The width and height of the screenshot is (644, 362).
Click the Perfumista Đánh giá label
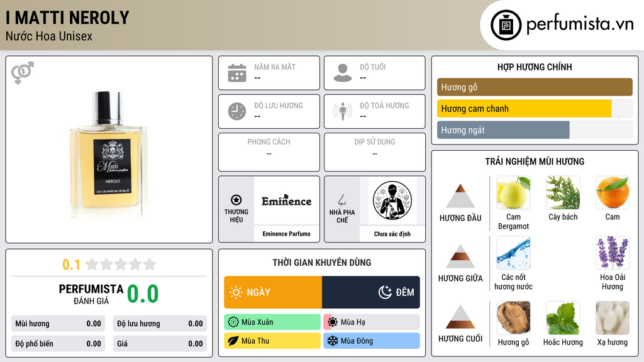[x=91, y=295]
